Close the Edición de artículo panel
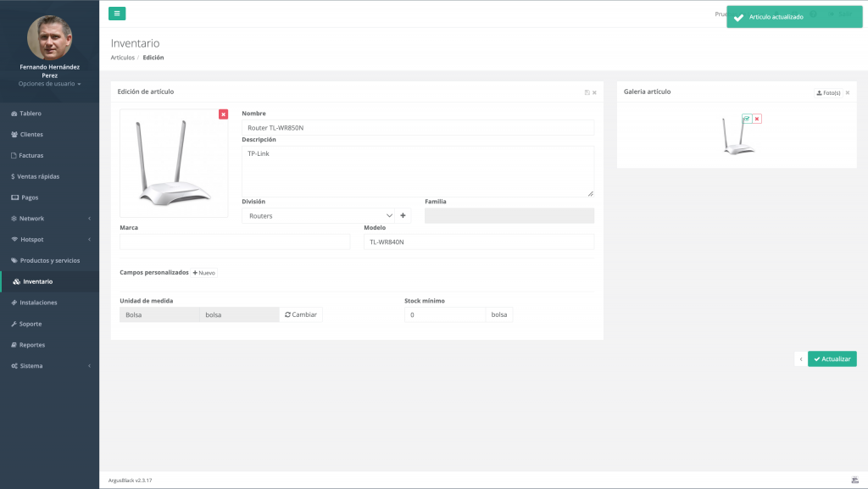Screen dimensions: 868x489 click(594, 92)
